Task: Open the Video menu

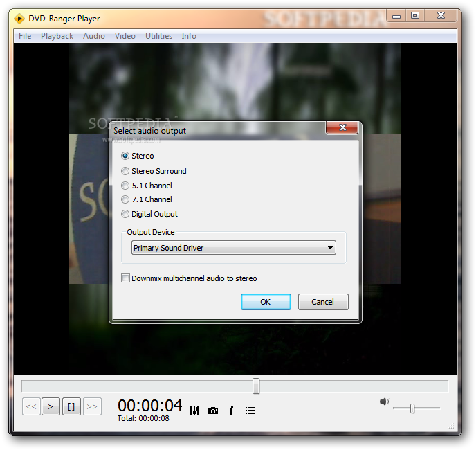Action: pos(125,36)
